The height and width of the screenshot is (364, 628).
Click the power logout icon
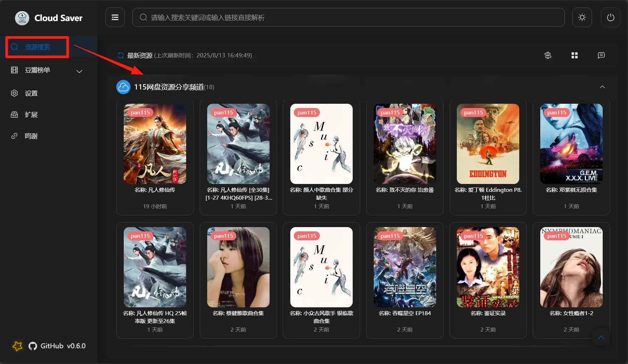pos(611,17)
